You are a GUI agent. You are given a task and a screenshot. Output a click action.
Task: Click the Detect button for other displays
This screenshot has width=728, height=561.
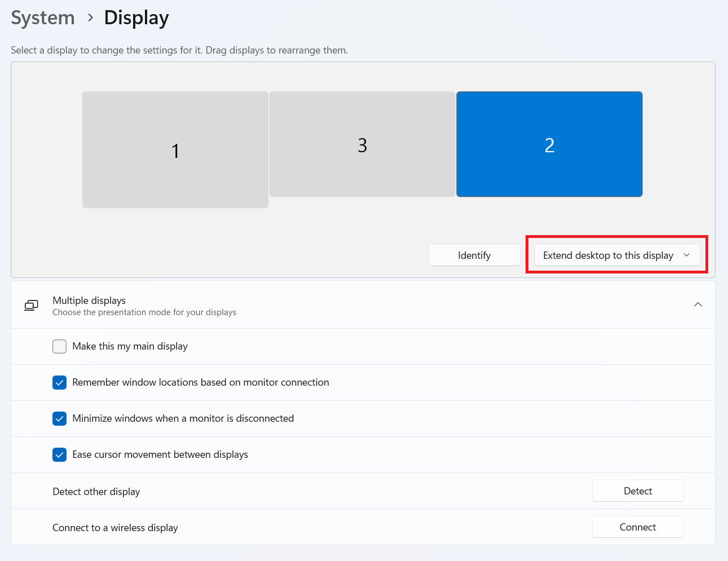click(x=637, y=491)
